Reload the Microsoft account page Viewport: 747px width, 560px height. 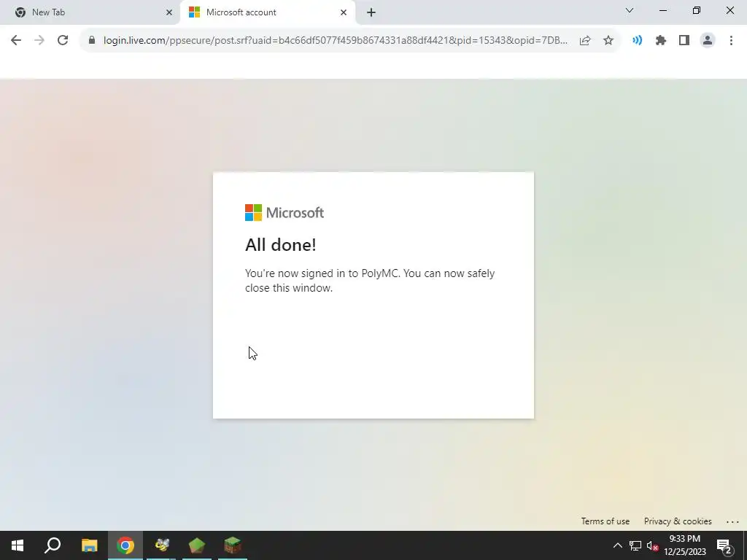pyautogui.click(x=63, y=41)
